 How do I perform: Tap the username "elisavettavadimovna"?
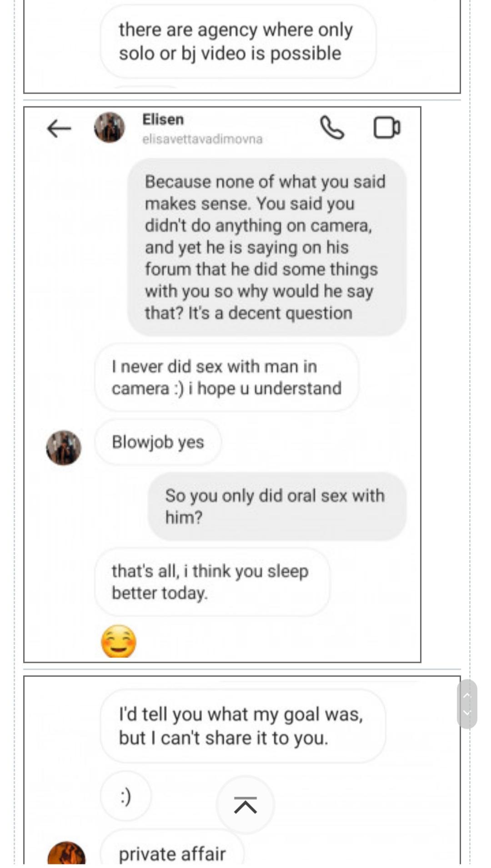[202, 139]
